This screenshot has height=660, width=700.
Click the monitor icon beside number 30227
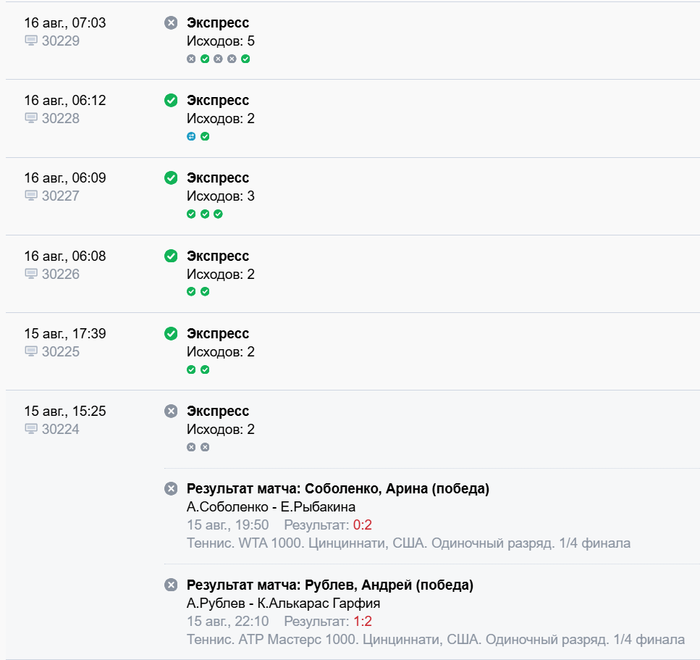[x=31, y=196]
